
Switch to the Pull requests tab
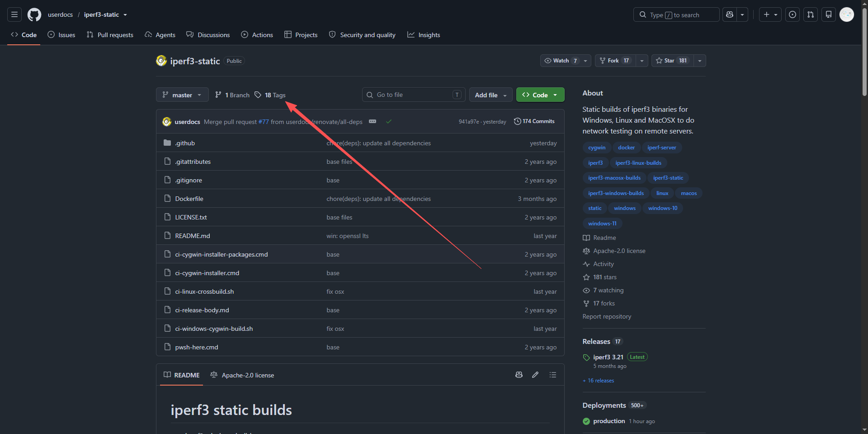tap(110, 35)
